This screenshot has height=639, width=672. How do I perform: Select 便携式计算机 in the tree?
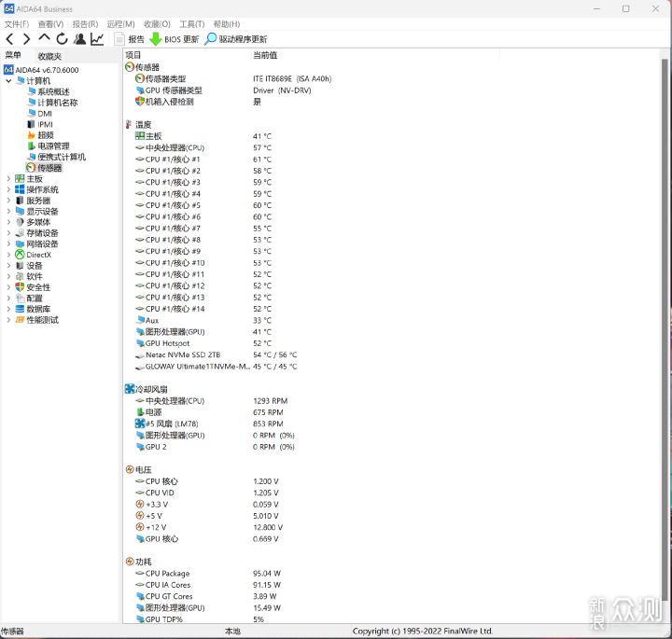pos(57,157)
